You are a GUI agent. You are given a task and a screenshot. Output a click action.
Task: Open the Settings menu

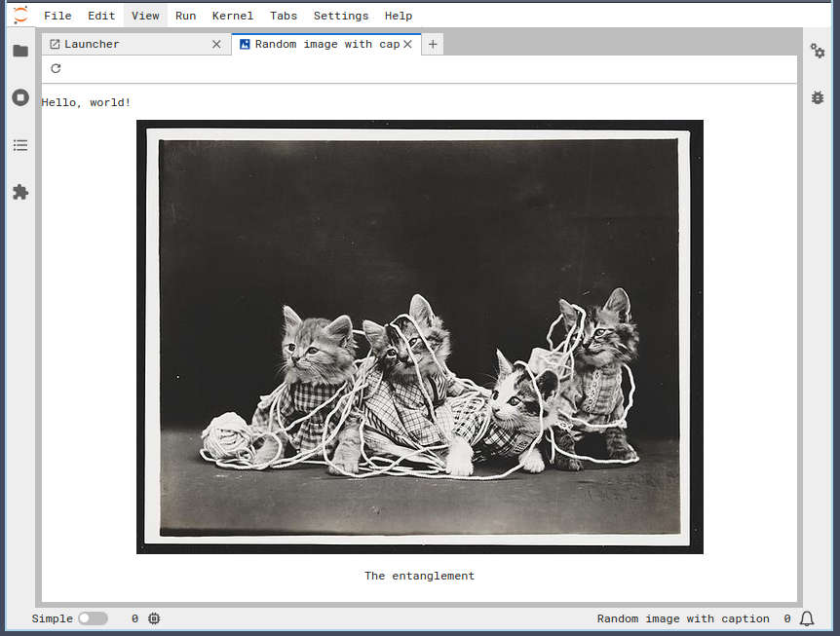click(x=340, y=16)
